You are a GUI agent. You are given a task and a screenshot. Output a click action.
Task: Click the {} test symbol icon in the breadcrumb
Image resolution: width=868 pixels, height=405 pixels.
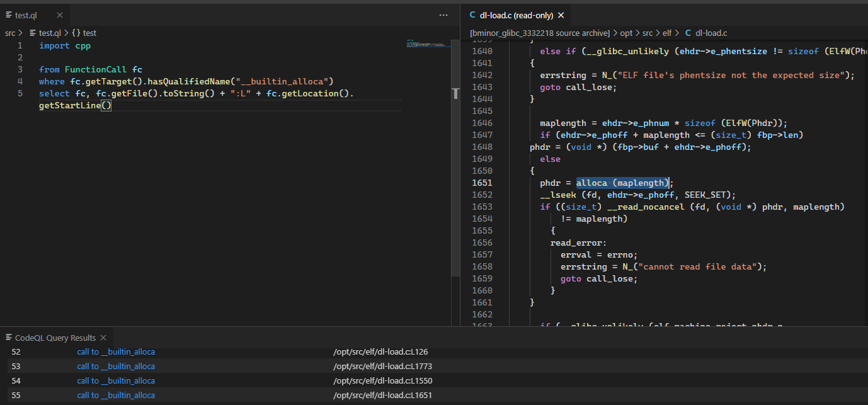(x=75, y=33)
